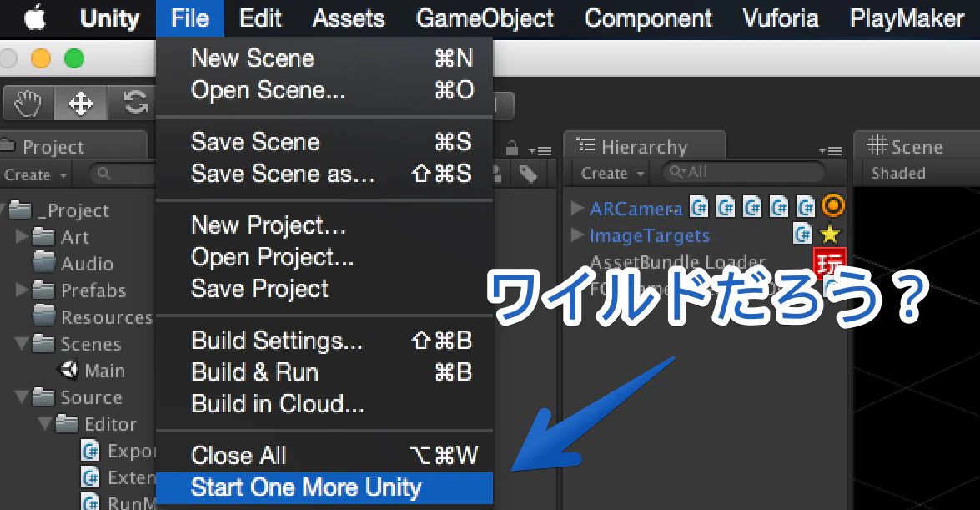Select the Scenes folder icon
This screenshot has height=510, width=980.
[x=43, y=344]
